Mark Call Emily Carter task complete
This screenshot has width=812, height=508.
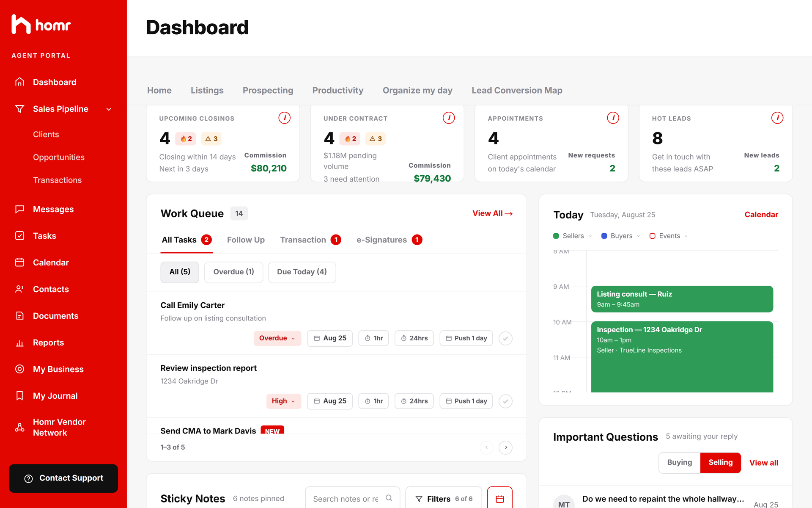[x=505, y=338]
